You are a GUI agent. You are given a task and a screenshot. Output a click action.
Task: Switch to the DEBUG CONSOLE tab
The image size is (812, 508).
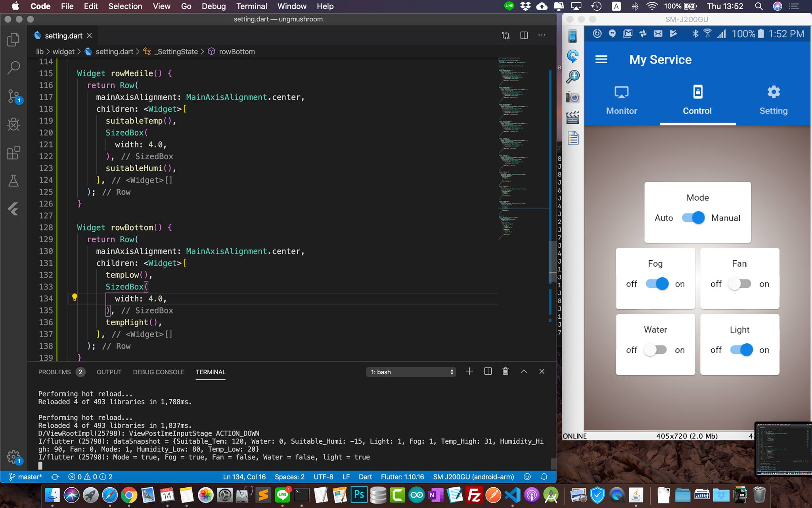pos(159,372)
